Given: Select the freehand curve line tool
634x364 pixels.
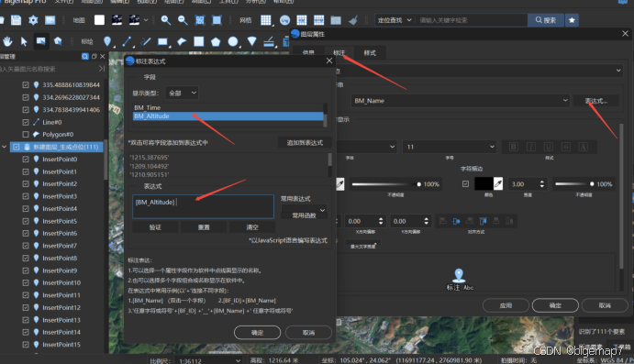Looking at the screenshot, I should click(x=145, y=41).
